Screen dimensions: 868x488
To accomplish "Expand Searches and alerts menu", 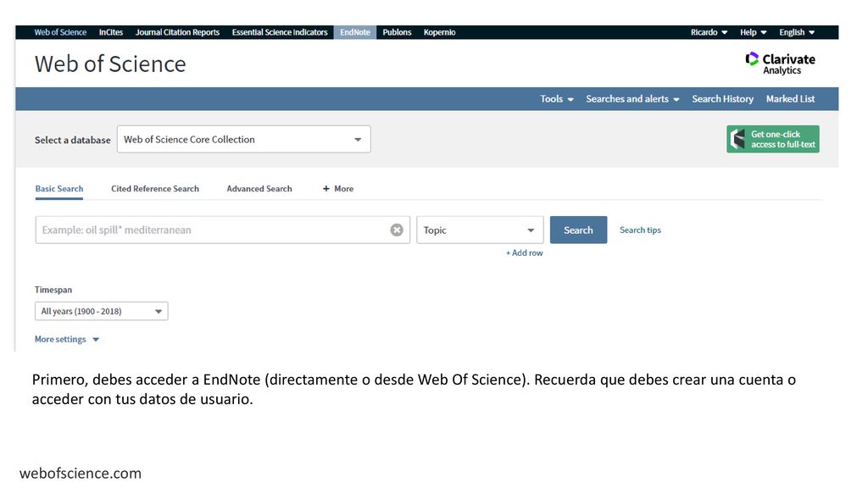I will (632, 99).
